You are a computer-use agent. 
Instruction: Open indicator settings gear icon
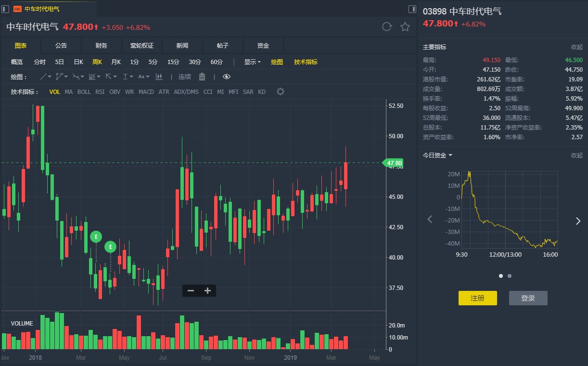[281, 91]
